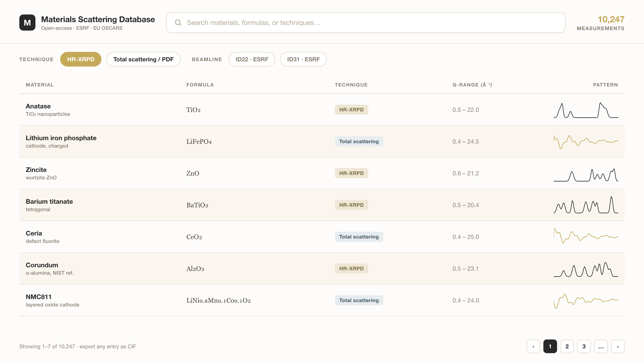Open the Zincite entry
The image size is (644, 362).
point(322,173)
